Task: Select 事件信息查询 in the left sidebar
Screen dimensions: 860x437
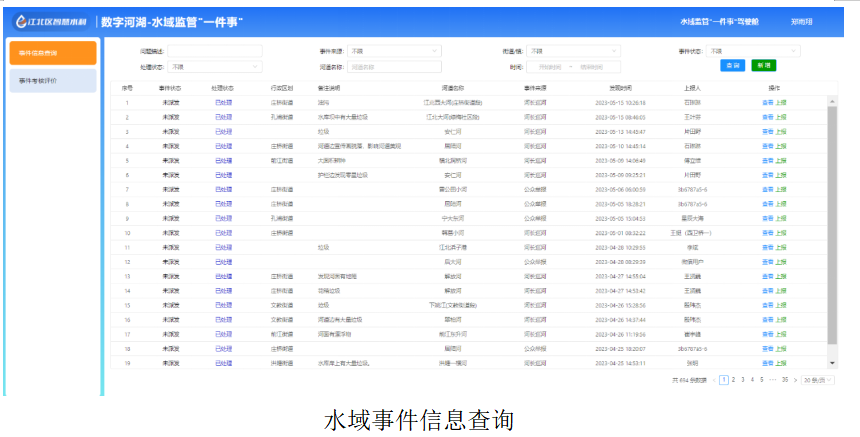Action: click(x=52, y=52)
